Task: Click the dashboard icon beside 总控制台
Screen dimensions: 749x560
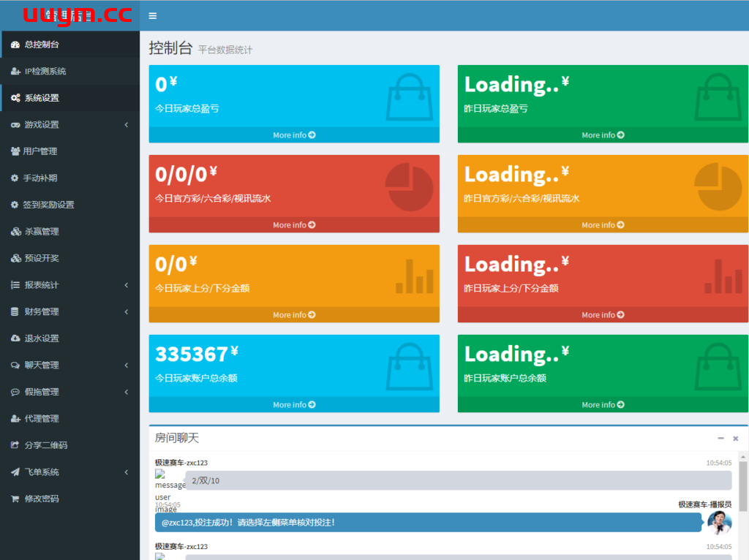Action: tap(15, 45)
